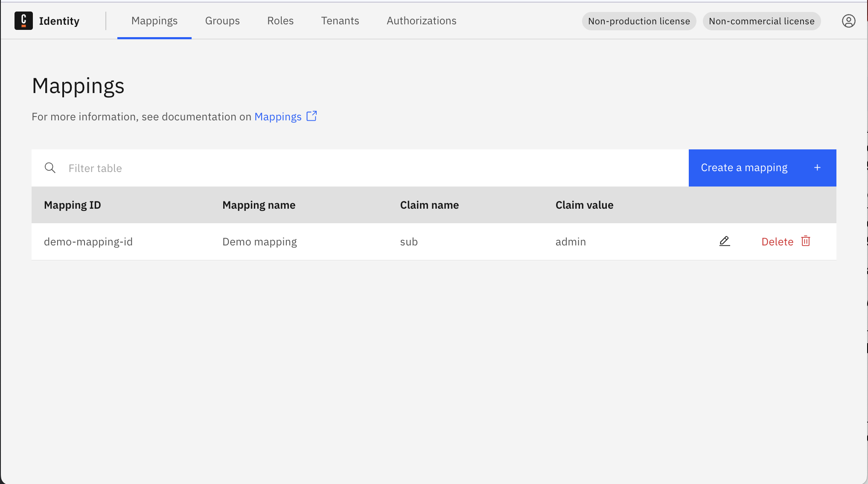Click the red trash can icon
This screenshot has width=868, height=484.
pyautogui.click(x=806, y=241)
